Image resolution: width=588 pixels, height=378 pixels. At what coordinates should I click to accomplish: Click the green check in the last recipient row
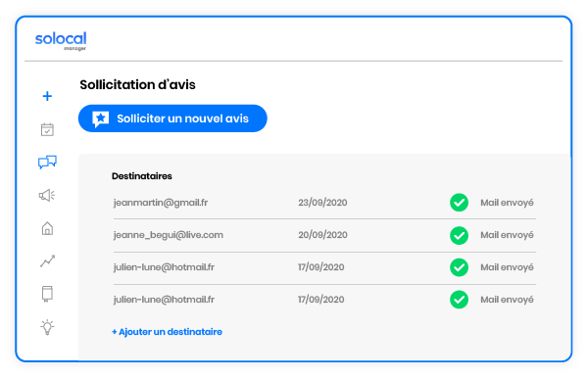[459, 300]
